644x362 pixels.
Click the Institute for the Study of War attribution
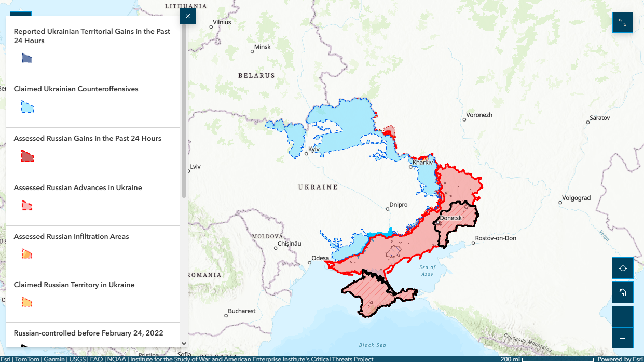point(252,359)
